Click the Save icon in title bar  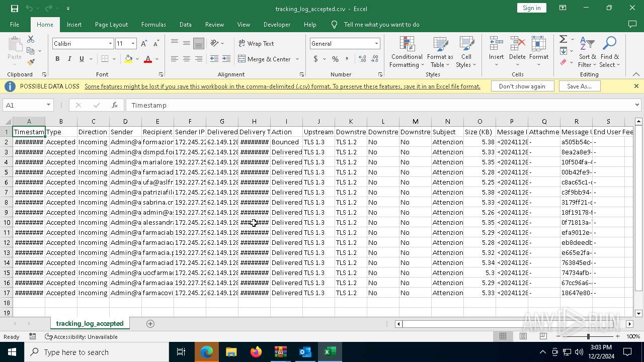pos(14,8)
